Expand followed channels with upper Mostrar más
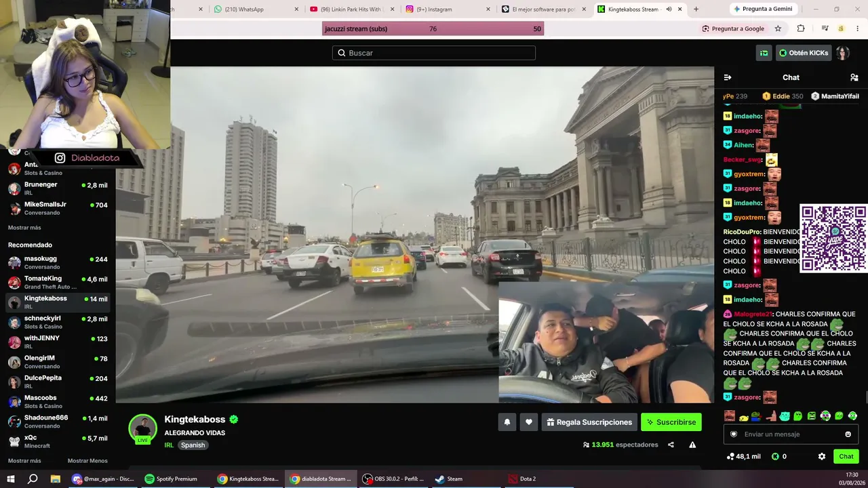 click(x=24, y=228)
